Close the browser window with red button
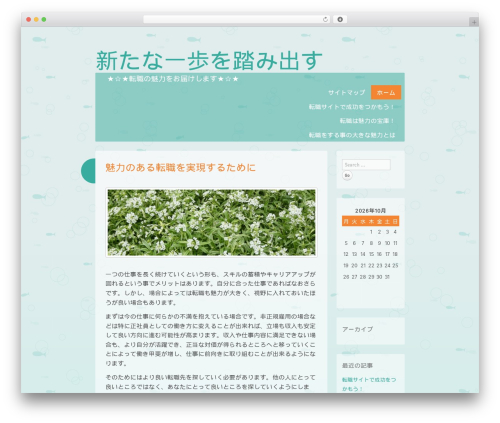The height and width of the screenshot is (423, 500). coord(29,20)
